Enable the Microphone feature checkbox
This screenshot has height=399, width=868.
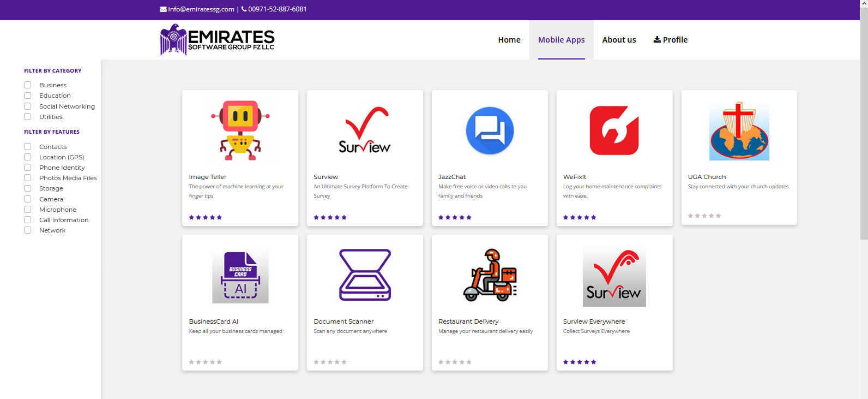point(27,209)
